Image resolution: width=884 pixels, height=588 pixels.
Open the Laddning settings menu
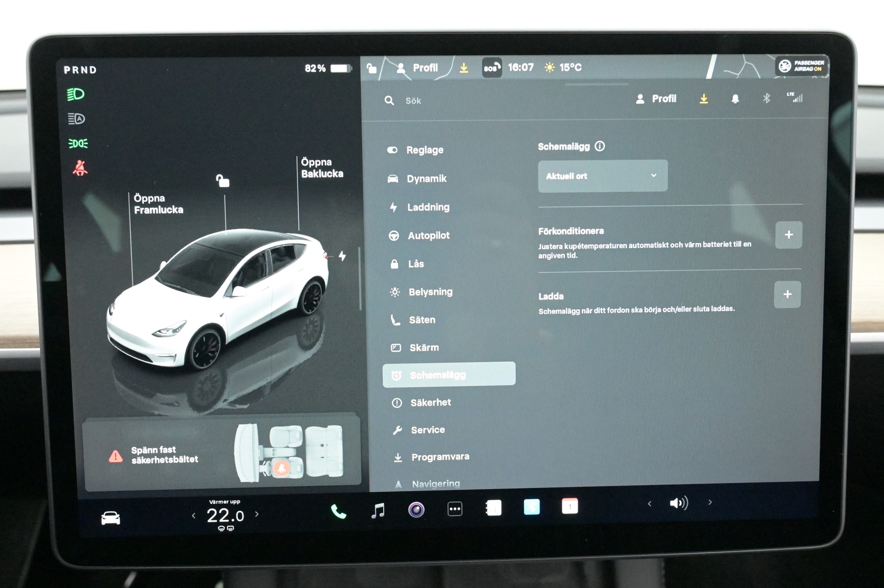pyautogui.click(x=428, y=207)
